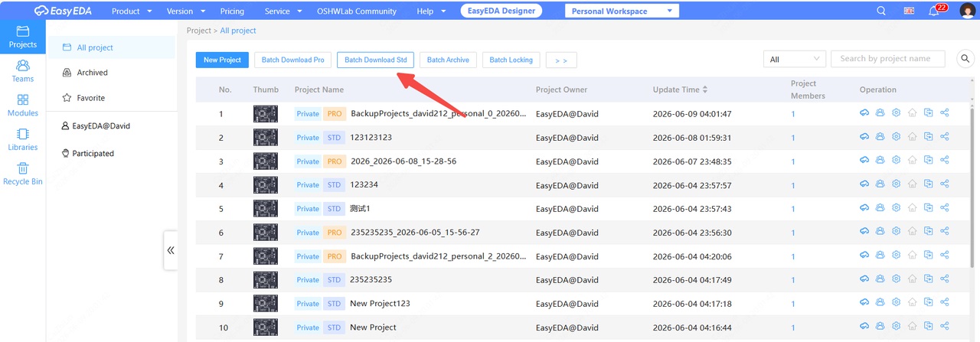Click the STD tag on project 235235235

click(334, 280)
